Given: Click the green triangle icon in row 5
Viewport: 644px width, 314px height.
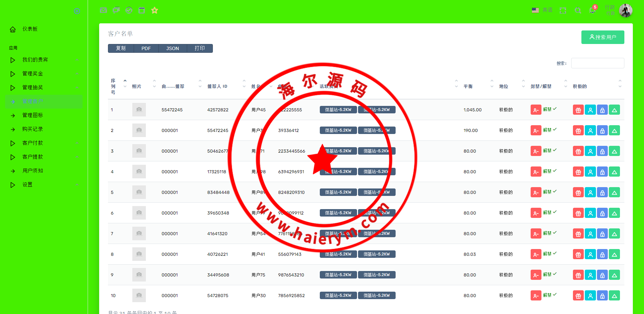Looking at the screenshot, I should [x=614, y=193].
